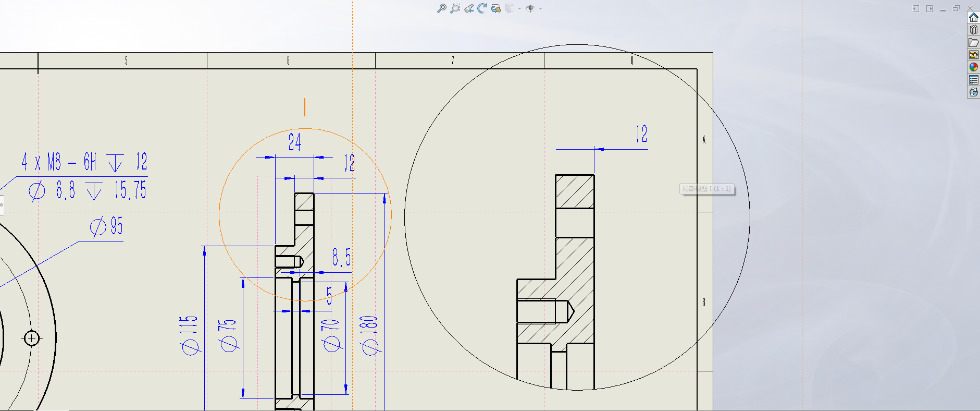980x411 pixels.
Task: Select the 12 dimension in detail view
Action: pos(642,134)
